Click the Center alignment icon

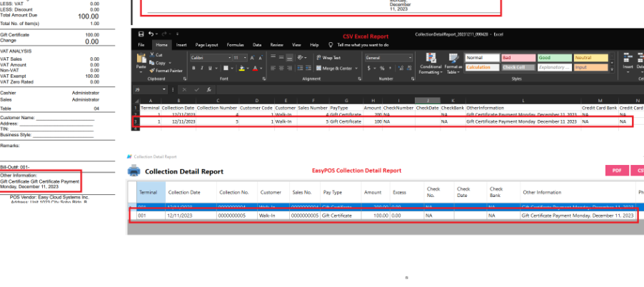(281, 68)
